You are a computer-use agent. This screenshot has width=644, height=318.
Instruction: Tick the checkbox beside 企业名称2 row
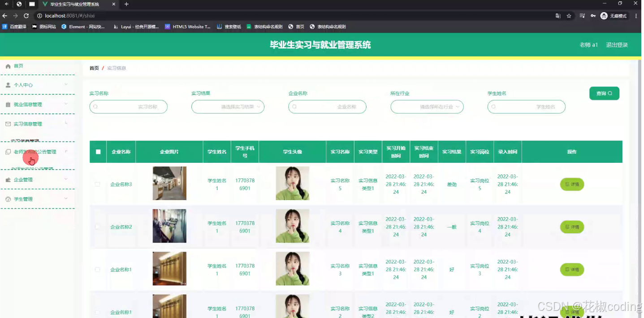98,227
